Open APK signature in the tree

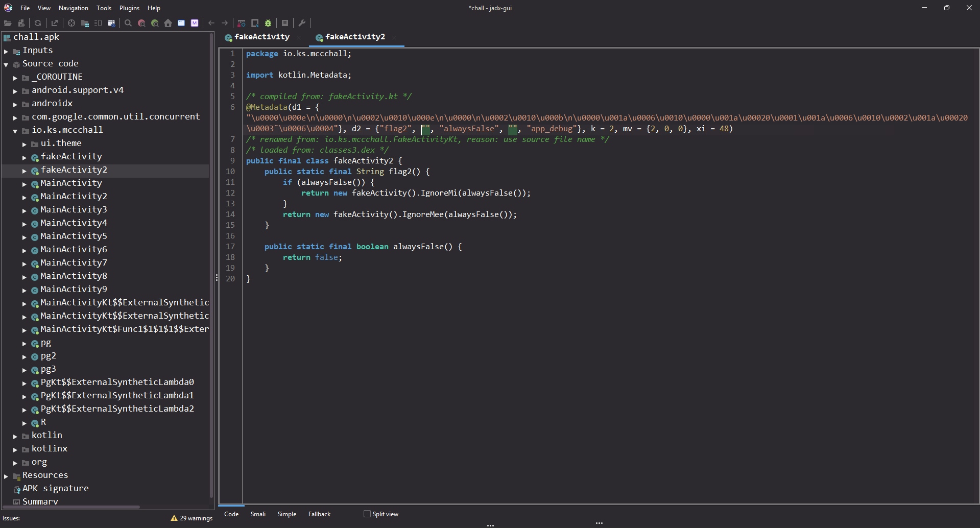pos(55,488)
